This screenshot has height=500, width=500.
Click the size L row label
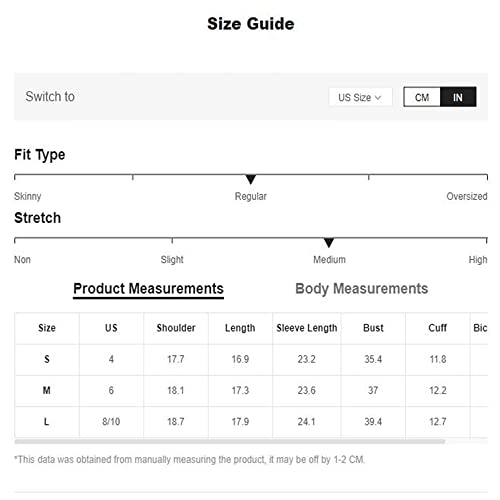point(47,422)
